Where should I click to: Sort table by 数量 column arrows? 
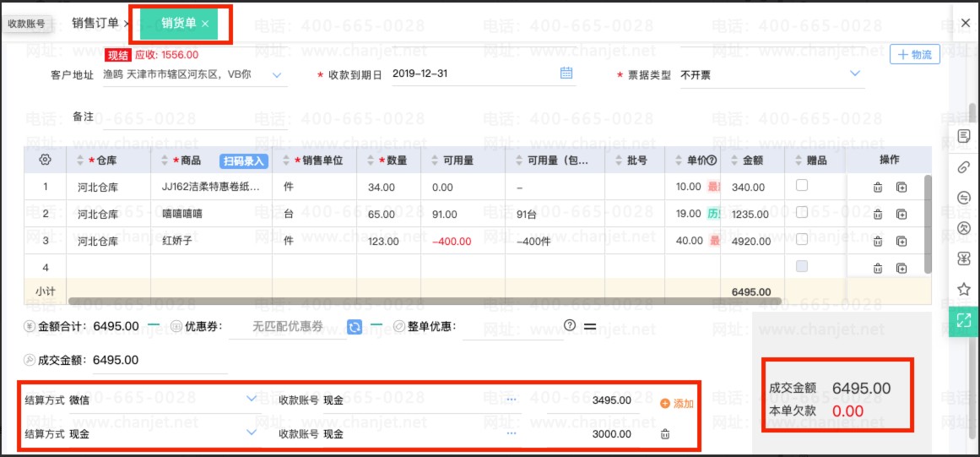pos(370,160)
